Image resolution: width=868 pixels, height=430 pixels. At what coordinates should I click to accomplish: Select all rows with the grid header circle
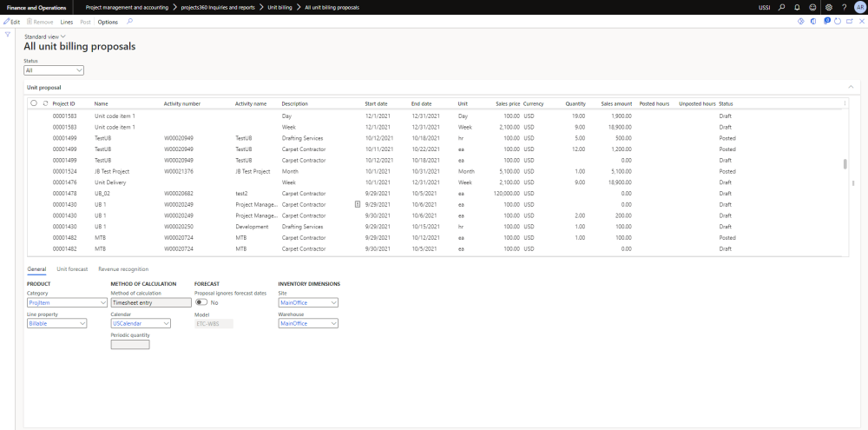click(x=34, y=103)
